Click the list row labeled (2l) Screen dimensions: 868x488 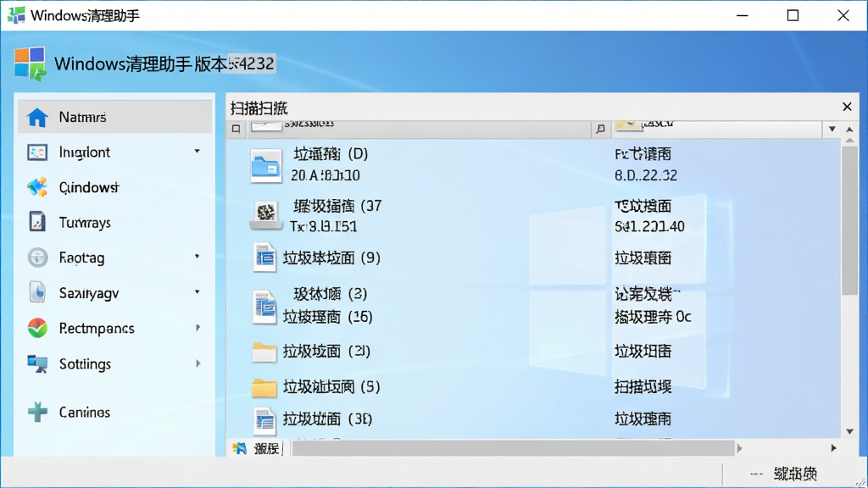click(x=534, y=352)
